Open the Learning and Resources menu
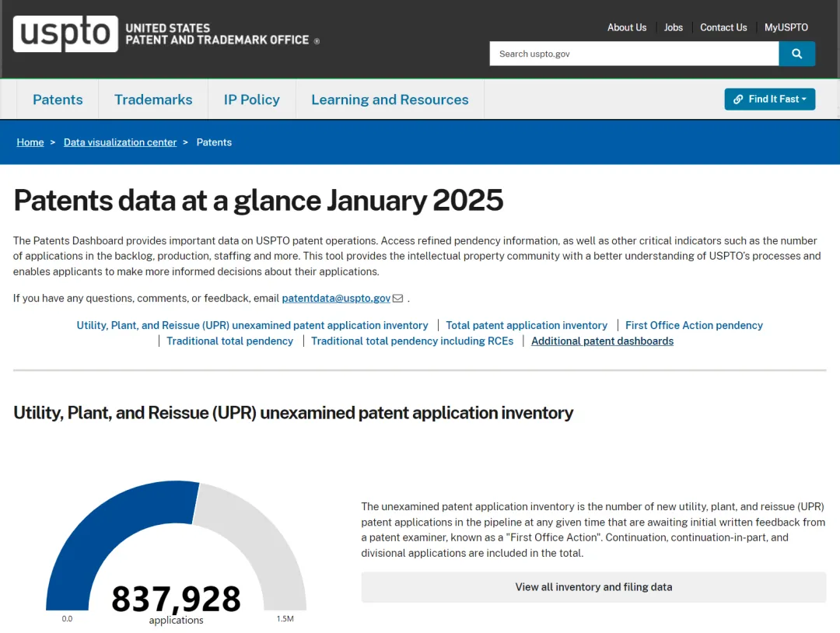840x633 pixels. [390, 100]
